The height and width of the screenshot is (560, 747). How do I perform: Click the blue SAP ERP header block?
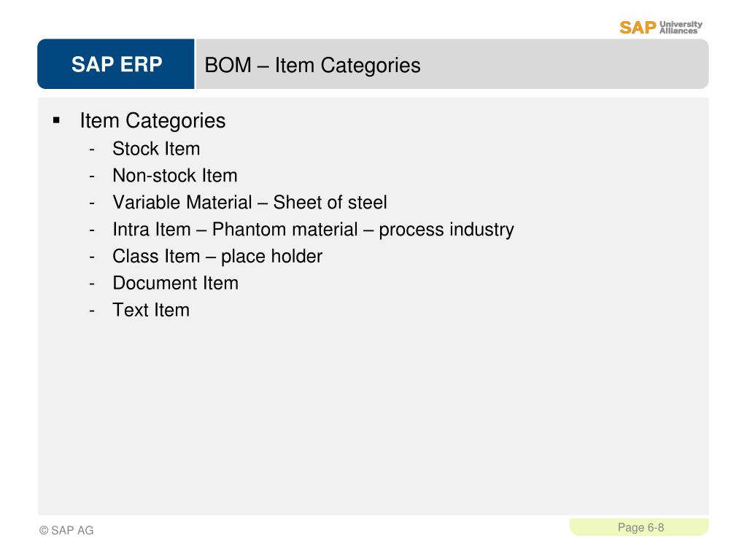pyautogui.click(x=116, y=64)
